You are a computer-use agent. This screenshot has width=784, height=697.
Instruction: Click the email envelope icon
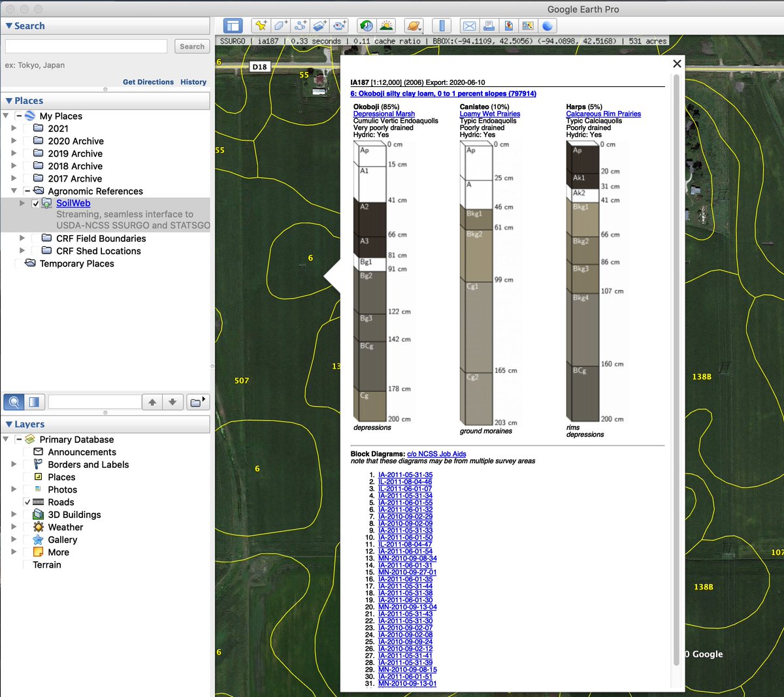point(469,25)
